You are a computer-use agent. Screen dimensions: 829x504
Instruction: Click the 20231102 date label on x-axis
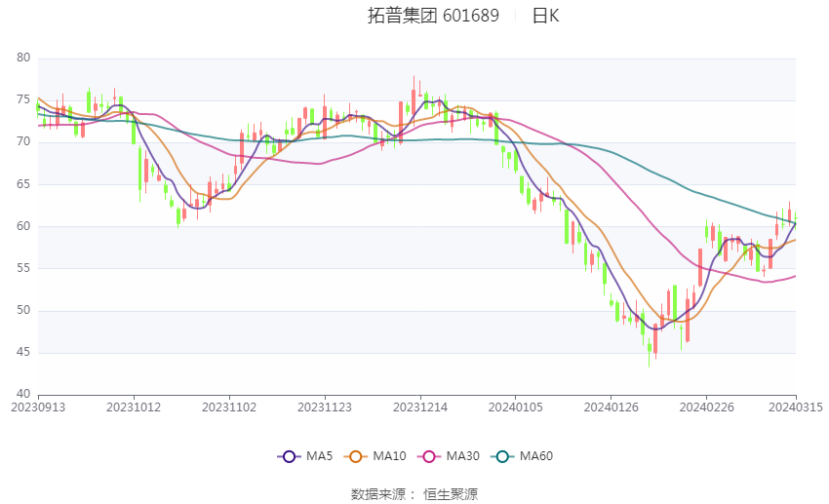[230, 407]
